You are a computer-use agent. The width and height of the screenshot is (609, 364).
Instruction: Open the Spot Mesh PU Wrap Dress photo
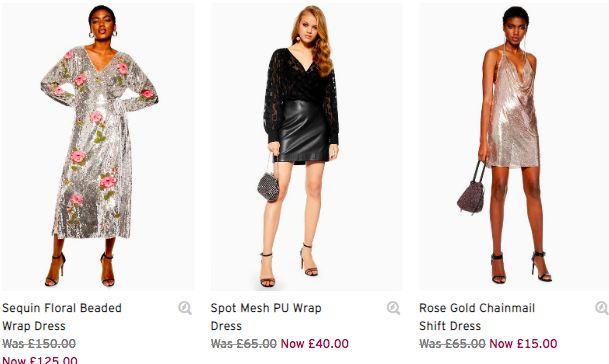306,147
